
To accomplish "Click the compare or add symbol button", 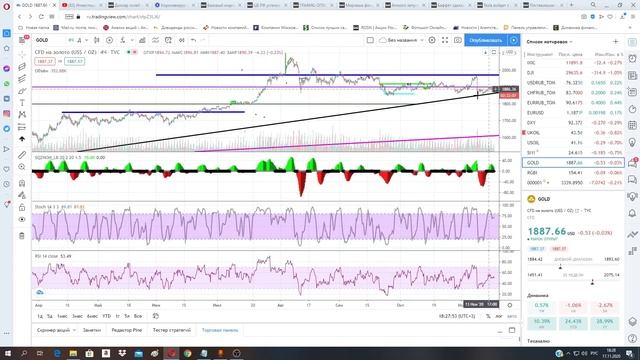I will point(109,40).
